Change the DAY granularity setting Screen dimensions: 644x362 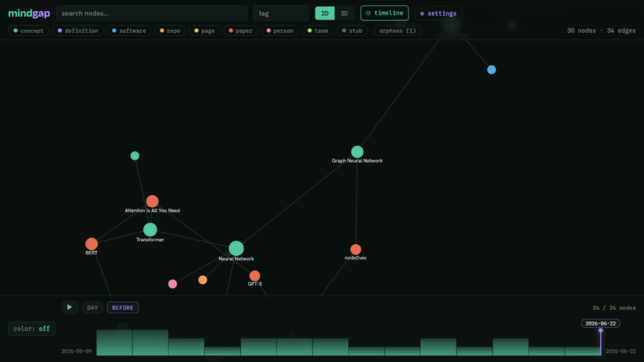coord(92,307)
